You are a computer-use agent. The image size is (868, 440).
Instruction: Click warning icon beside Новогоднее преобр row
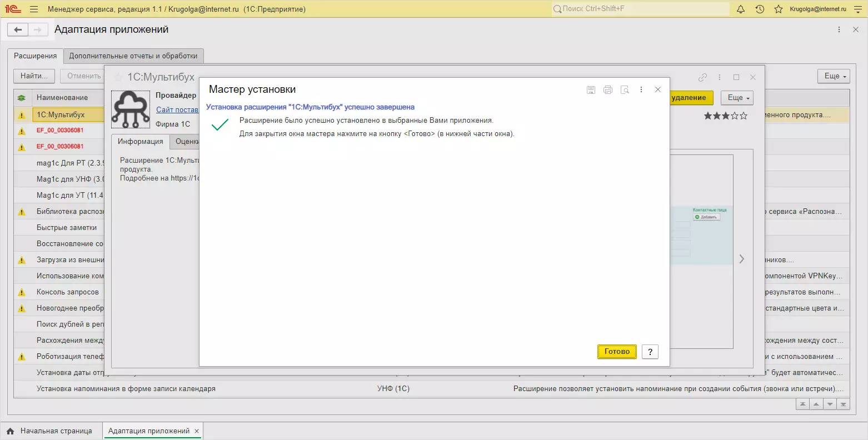pyautogui.click(x=22, y=308)
